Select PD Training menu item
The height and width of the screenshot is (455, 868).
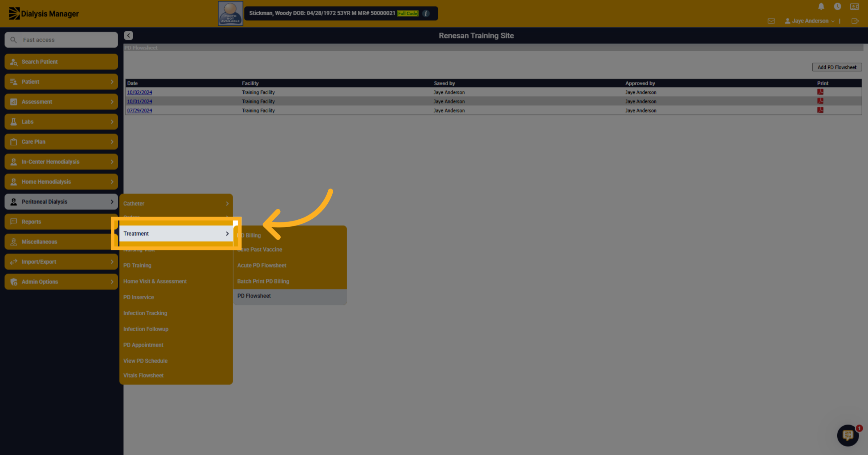point(176,265)
